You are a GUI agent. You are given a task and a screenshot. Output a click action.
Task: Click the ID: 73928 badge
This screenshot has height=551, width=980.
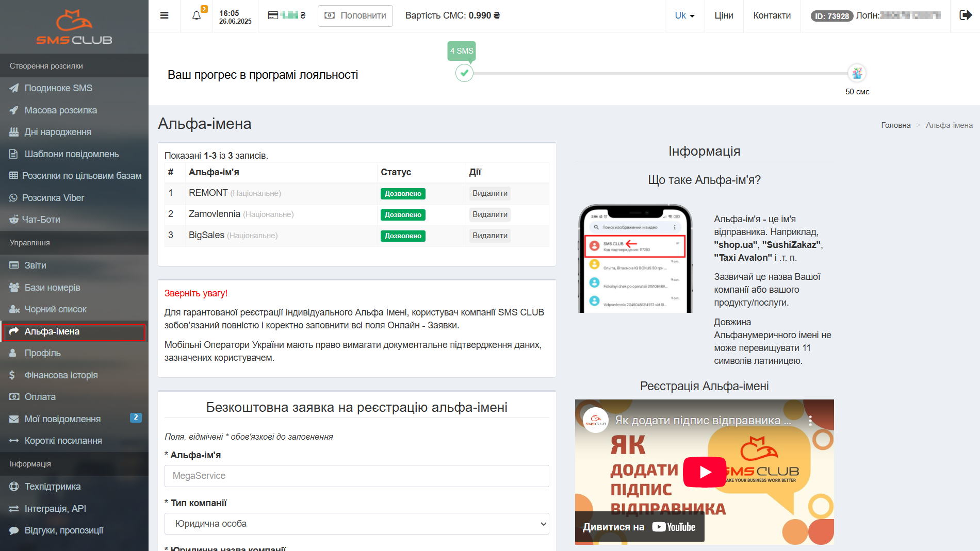(831, 16)
